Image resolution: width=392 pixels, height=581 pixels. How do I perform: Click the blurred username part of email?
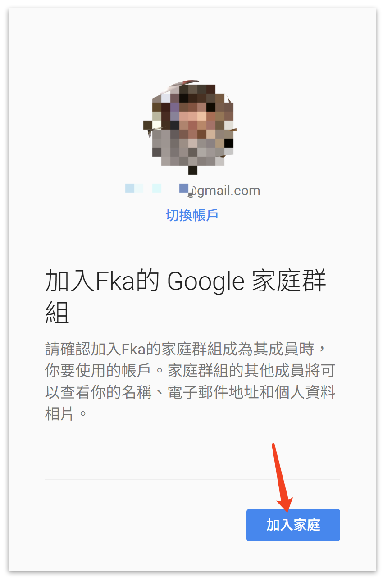[157, 188]
